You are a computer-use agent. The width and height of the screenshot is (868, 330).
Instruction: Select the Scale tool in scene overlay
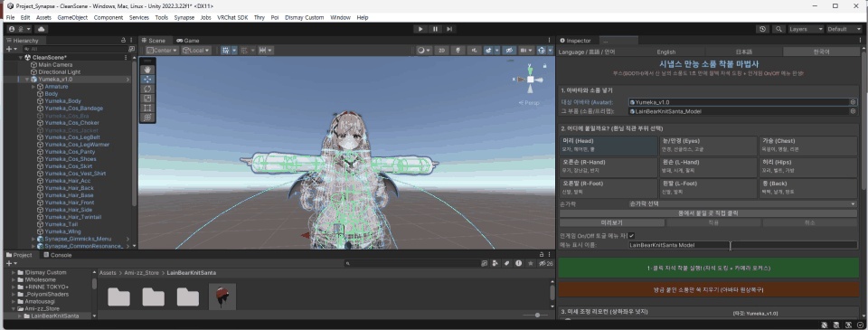tap(147, 98)
